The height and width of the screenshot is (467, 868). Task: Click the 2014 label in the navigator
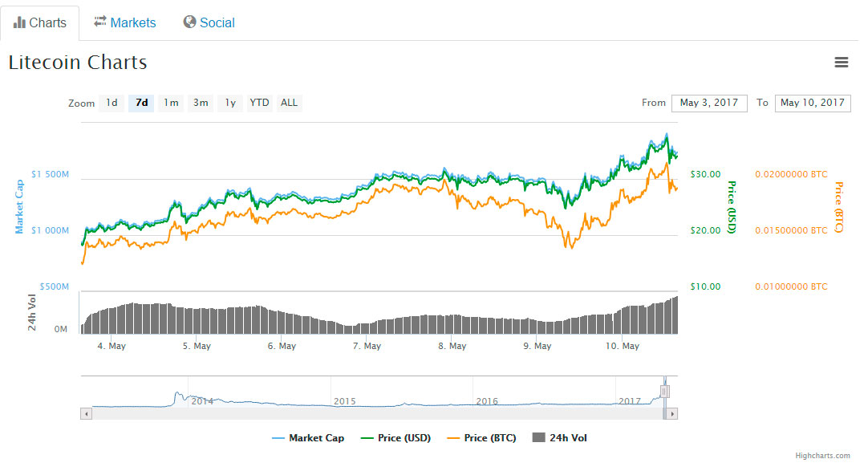(202, 401)
